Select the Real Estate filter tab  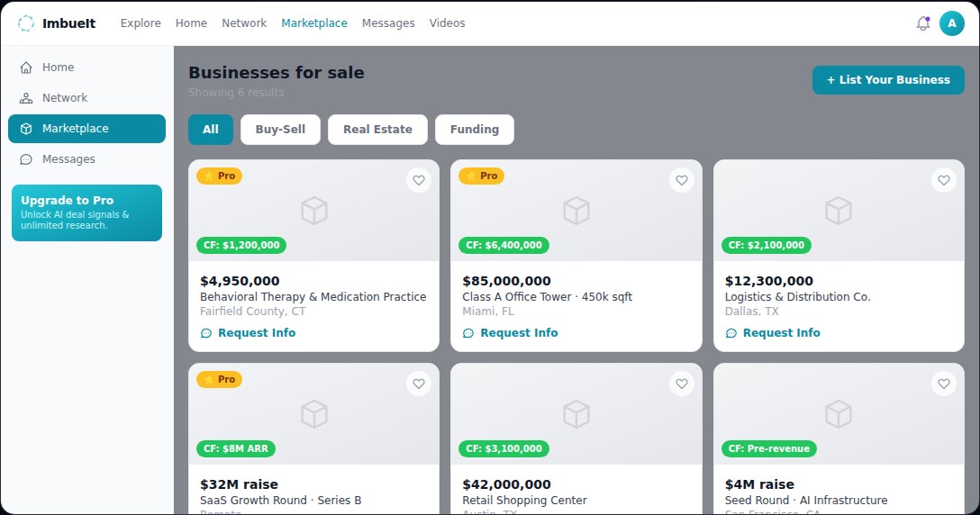(x=377, y=130)
